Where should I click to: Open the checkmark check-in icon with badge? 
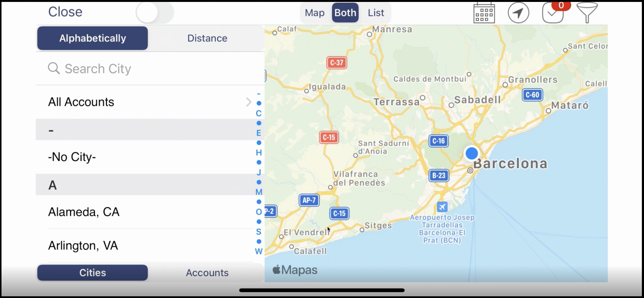tap(553, 13)
